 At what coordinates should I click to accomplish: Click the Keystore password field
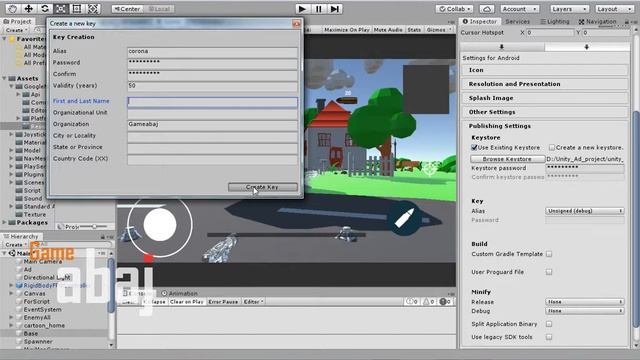coord(584,168)
